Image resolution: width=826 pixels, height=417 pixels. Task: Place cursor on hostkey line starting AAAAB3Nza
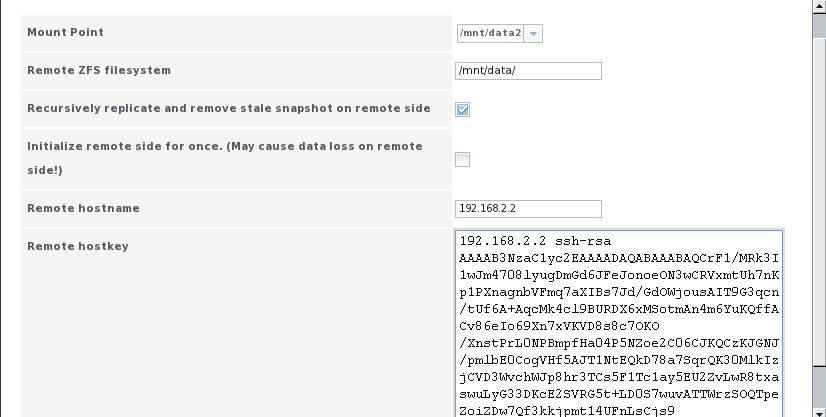point(619,258)
